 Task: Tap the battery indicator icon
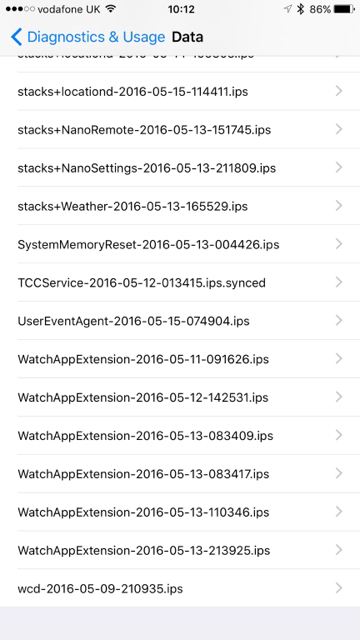[x=344, y=9]
